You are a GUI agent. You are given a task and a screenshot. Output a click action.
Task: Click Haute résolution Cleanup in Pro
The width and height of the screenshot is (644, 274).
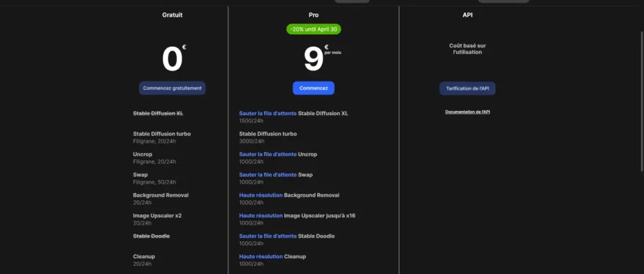(x=272, y=256)
